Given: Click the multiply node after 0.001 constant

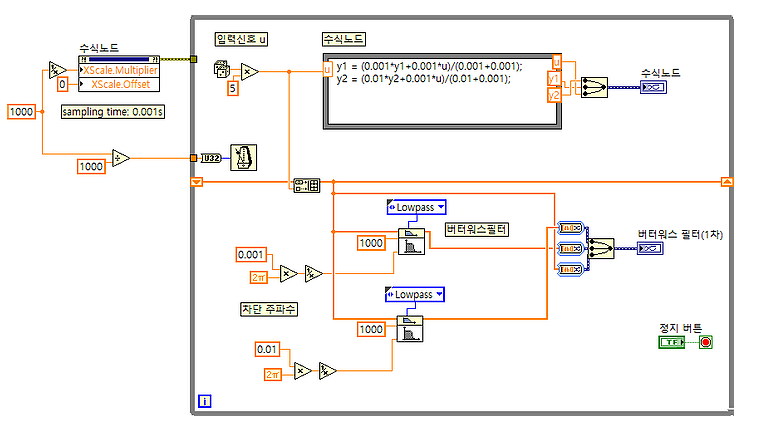Looking at the screenshot, I should [288, 273].
